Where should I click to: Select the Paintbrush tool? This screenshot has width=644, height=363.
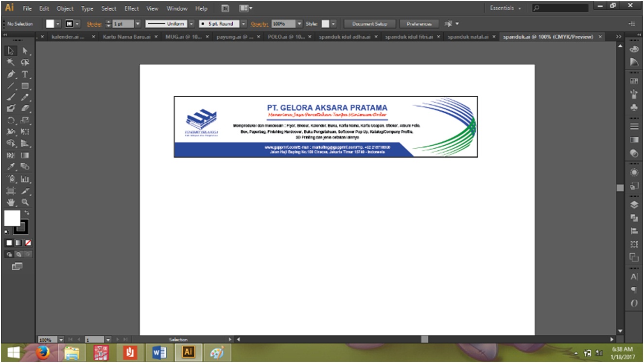[x=12, y=98]
